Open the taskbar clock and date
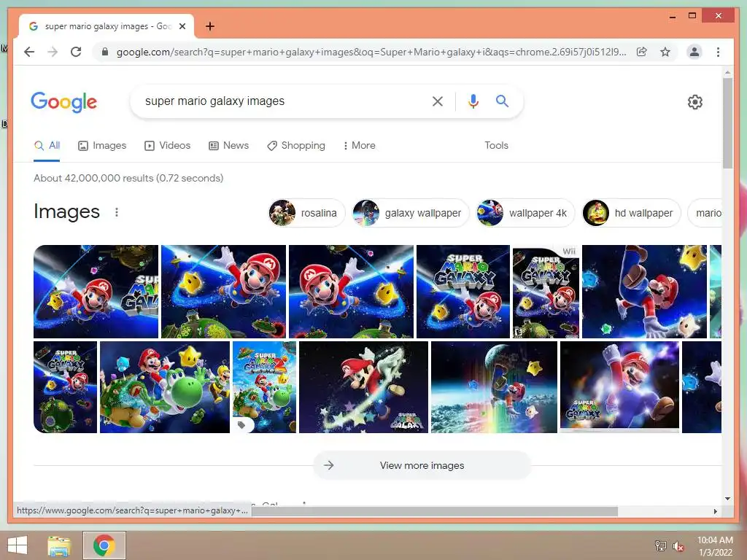The image size is (747, 560). (715, 546)
